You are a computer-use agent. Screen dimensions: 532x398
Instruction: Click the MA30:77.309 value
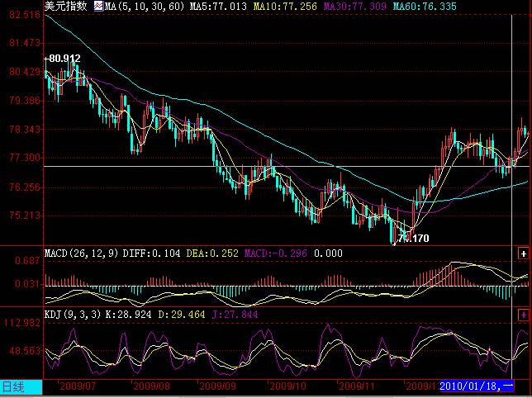coord(354,6)
